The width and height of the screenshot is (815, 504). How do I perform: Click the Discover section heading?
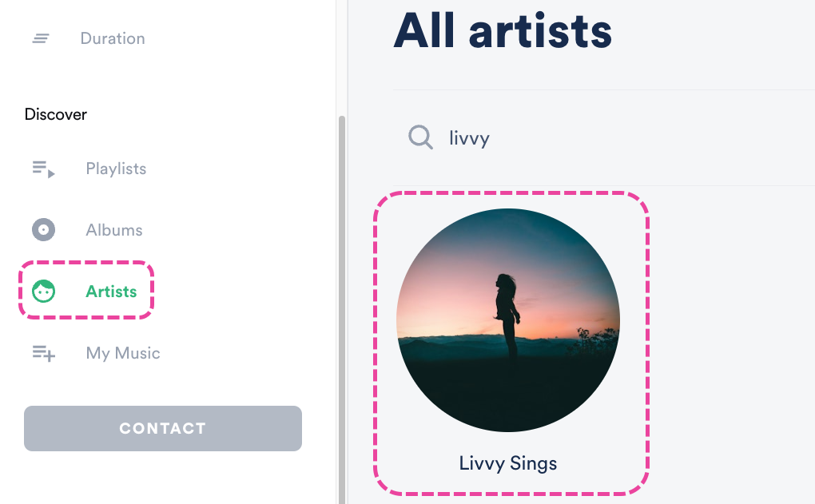pyautogui.click(x=56, y=114)
